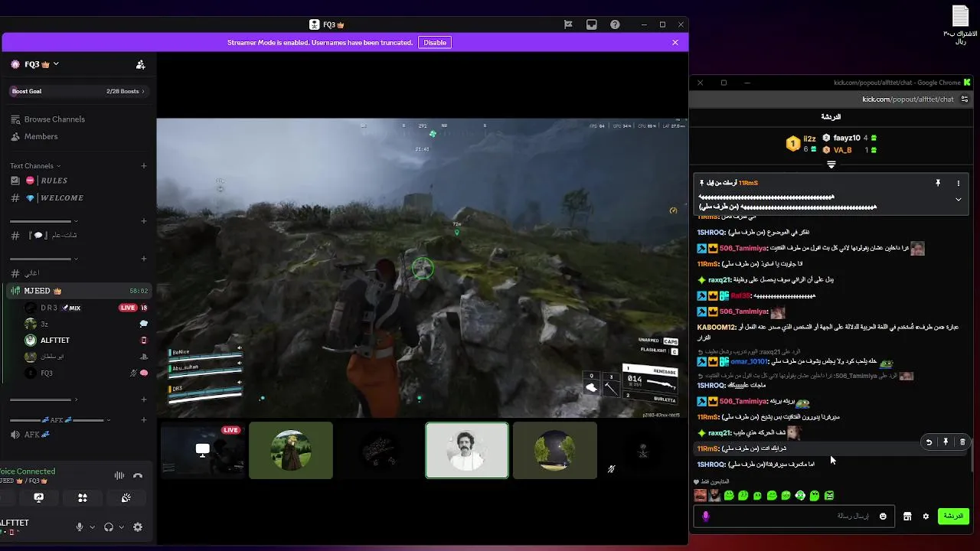Click the Discord help question mark icon
Viewport: 980px width, 551px height.
615,24
